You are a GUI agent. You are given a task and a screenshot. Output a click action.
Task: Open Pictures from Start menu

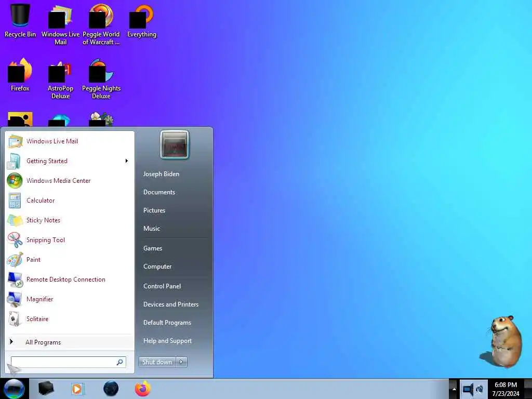[x=154, y=210]
